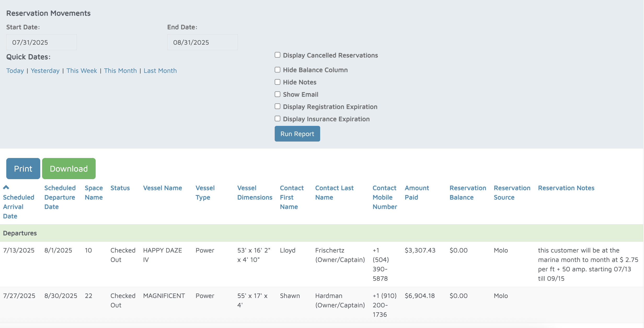Select the Last Month quick date
Screen dimensions: 644x328
[160, 71]
